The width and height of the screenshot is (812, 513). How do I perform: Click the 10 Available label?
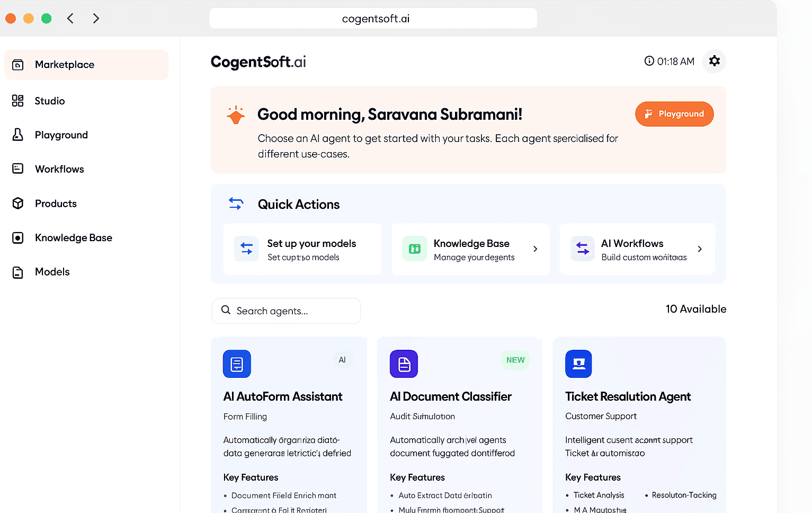pos(696,309)
